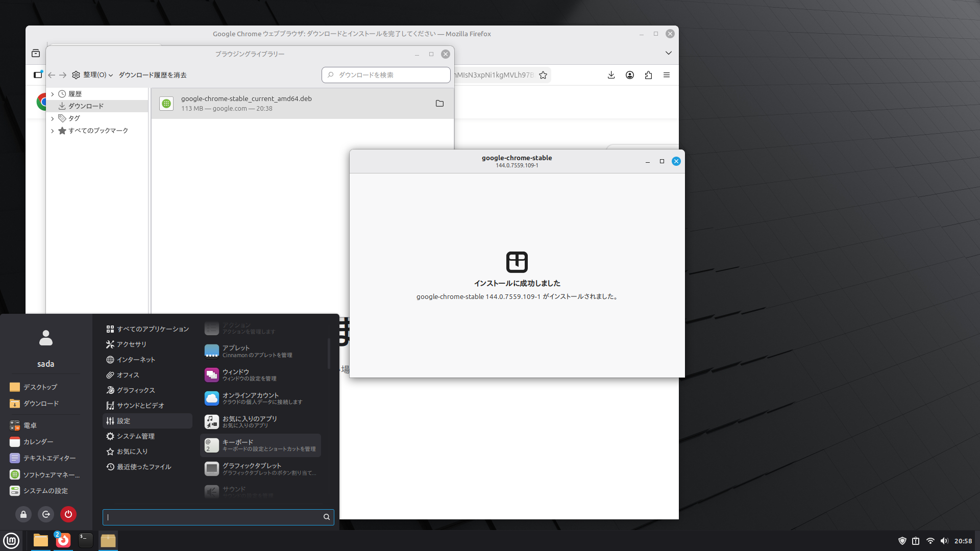
Task: Click ダウンロード履歴を消去 button
Action: click(153, 75)
